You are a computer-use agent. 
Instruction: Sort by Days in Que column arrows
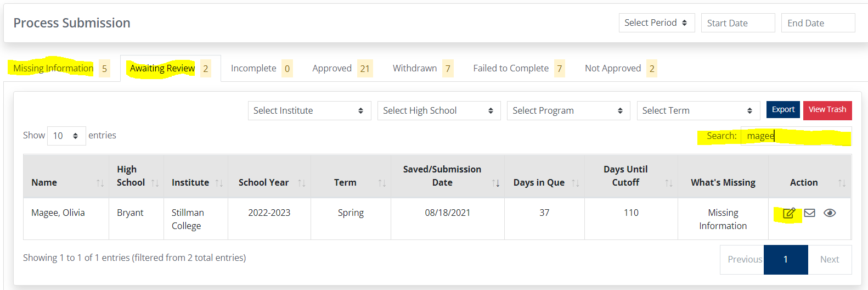pos(575,183)
